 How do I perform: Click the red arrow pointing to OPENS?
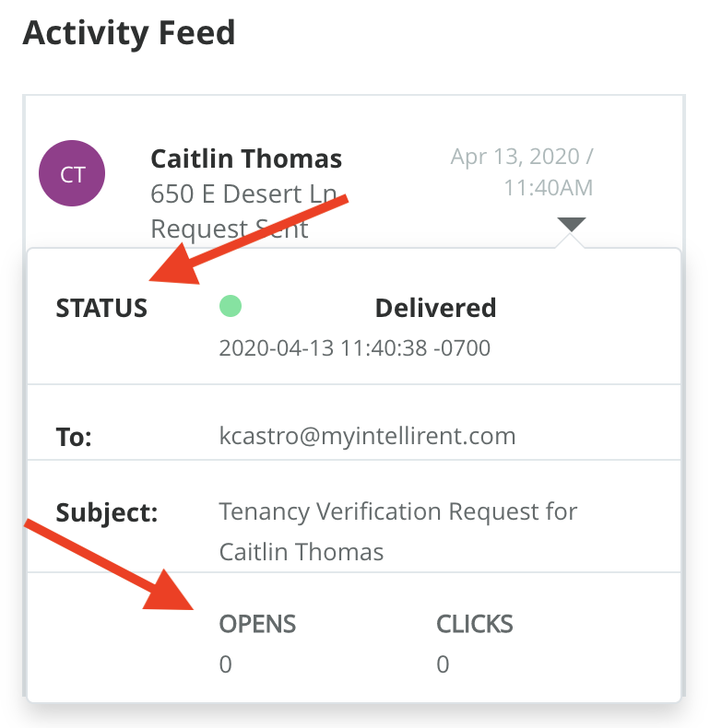[101, 562]
